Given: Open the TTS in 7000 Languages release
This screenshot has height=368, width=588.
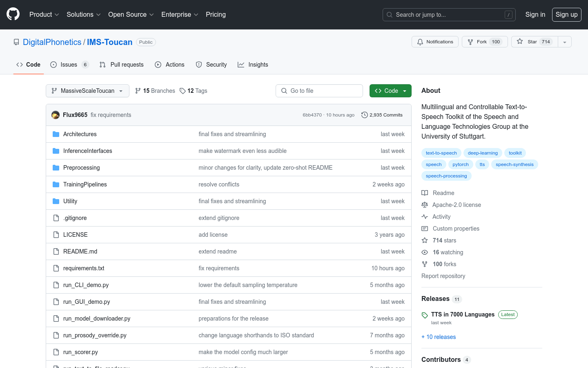Looking at the screenshot, I should pos(463,314).
